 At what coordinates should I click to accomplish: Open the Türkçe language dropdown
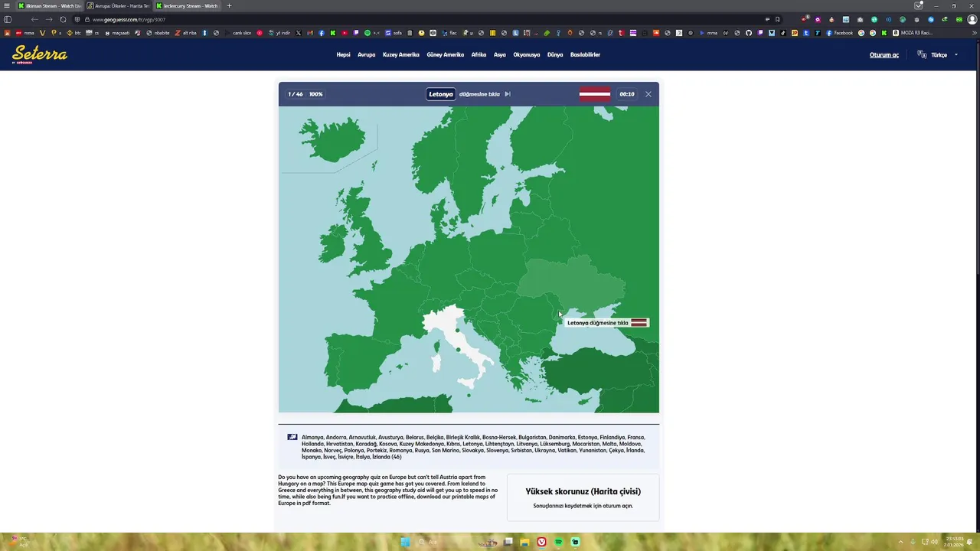pos(943,55)
